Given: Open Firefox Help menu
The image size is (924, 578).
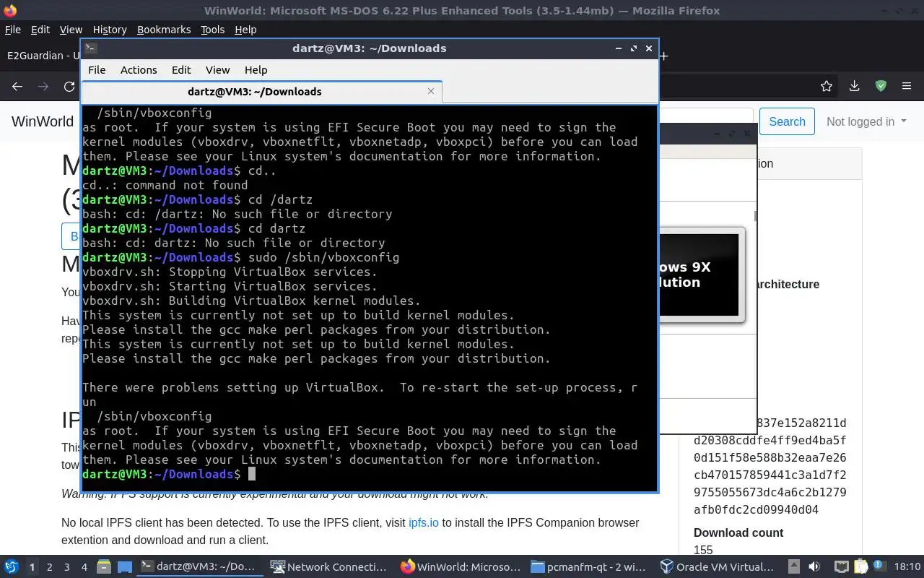Looking at the screenshot, I should tap(245, 30).
